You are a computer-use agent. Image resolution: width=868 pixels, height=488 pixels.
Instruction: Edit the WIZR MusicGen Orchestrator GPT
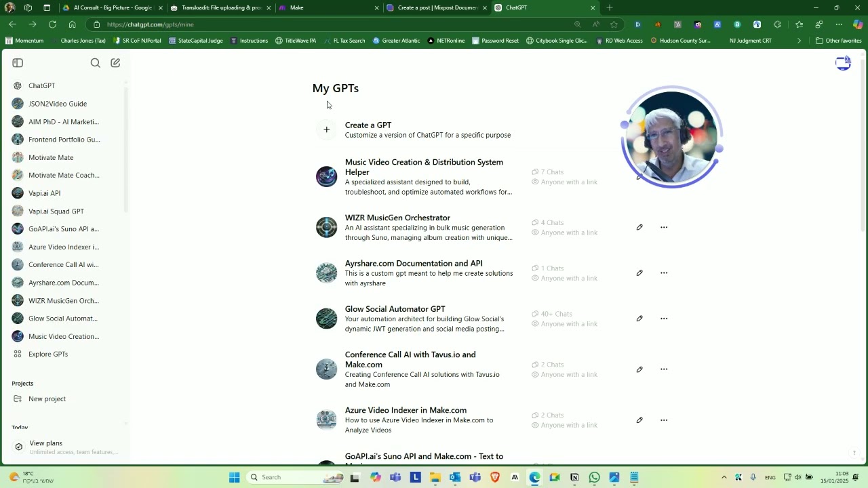point(639,227)
